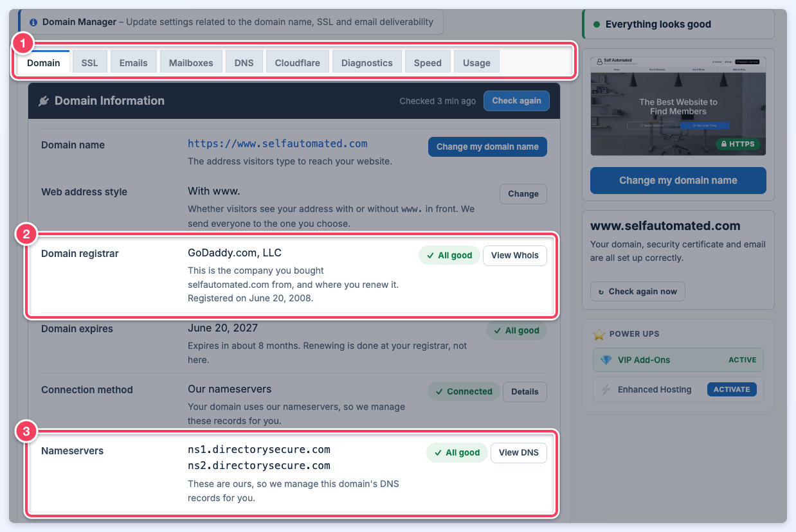The image size is (796, 532).
Task: Open the https://www.selfautomated.com link
Action: pyautogui.click(x=278, y=144)
